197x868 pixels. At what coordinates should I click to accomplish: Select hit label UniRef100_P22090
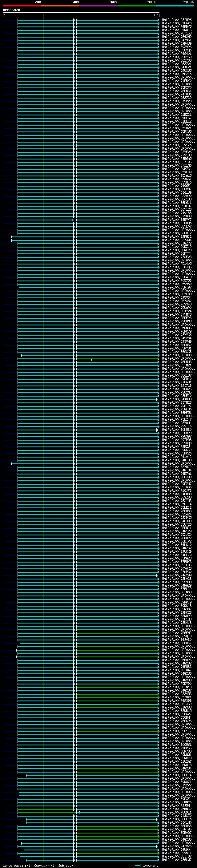pos(177,196)
